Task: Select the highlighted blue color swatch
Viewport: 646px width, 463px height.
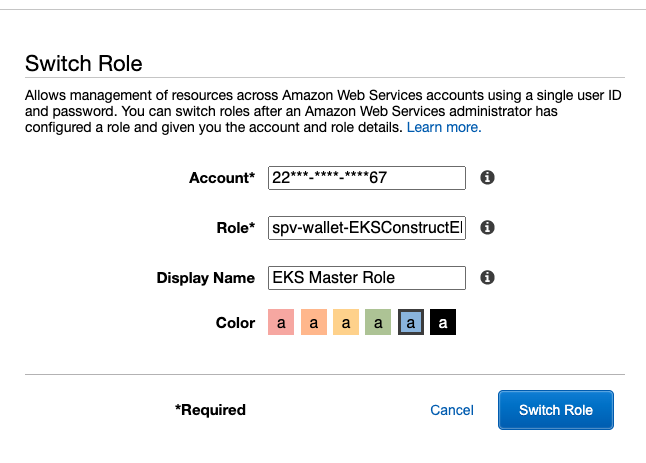Action: (x=411, y=322)
